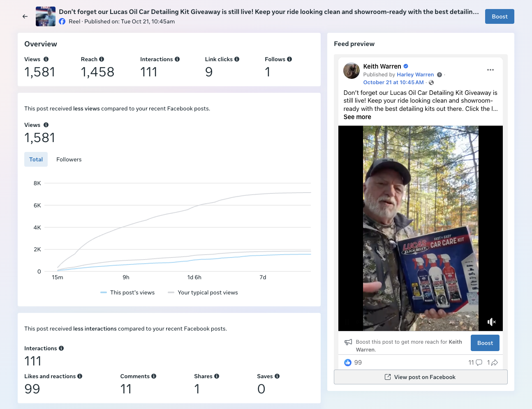The height and width of the screenshot is (409, 532).
Task: Click the Reach value 1,458
Action: (x=97, y=72)
